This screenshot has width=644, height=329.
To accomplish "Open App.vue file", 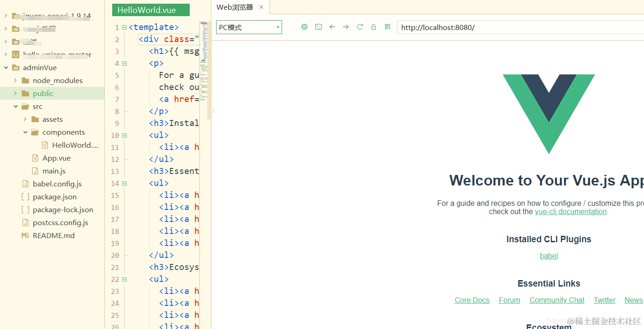I will (56, 158).
